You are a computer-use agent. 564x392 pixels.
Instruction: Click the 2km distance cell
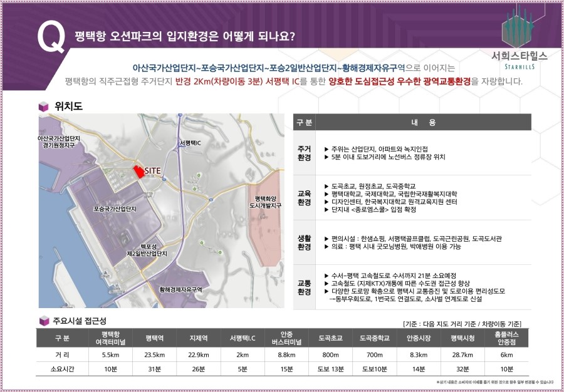(x=243, y=355)
